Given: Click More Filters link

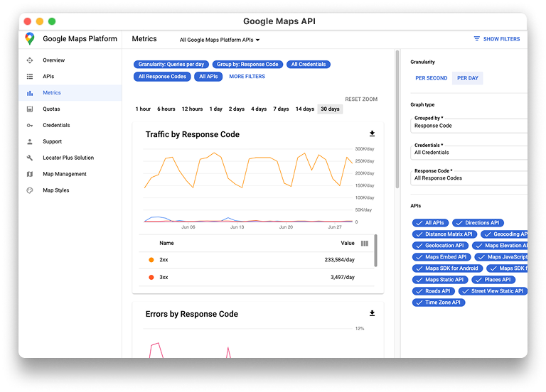Looking at the screenshot, I should pos(247,77).
